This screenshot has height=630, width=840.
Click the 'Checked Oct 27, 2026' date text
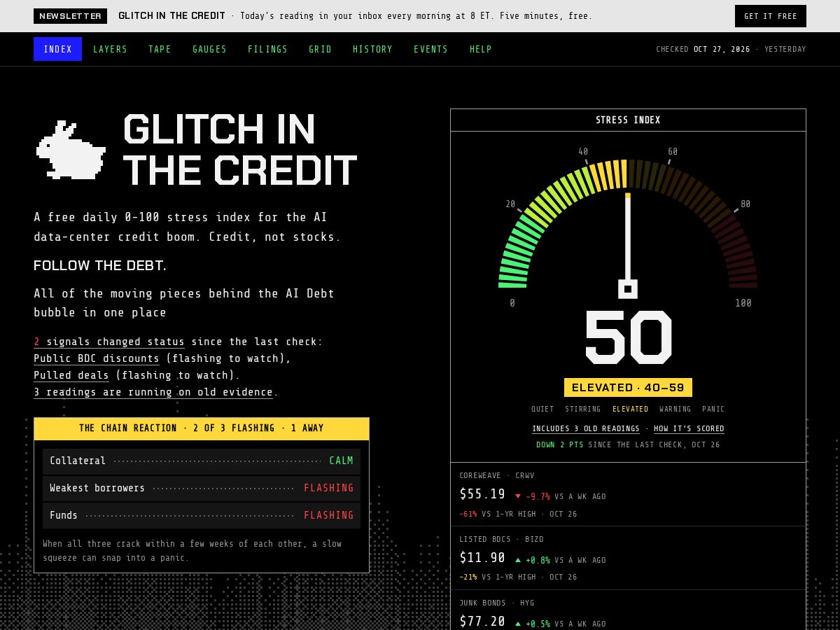[703, 49]
